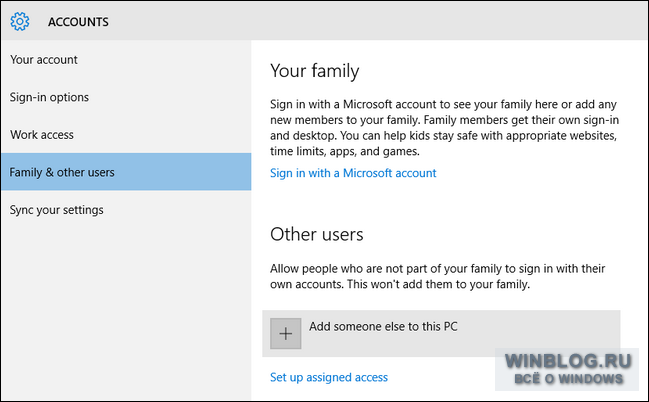
Task: Click the plus icon to add a user
Action: [x=286, y=333]
